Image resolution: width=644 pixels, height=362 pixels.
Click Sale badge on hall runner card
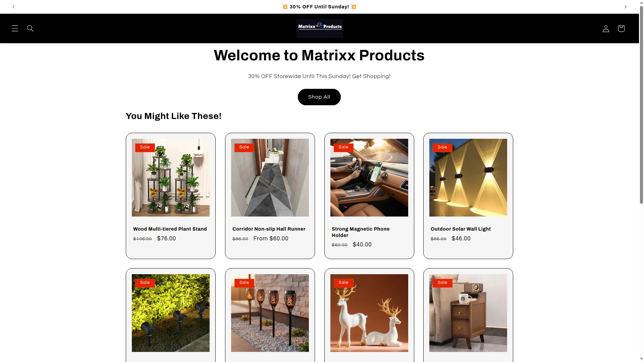[244, 147]
